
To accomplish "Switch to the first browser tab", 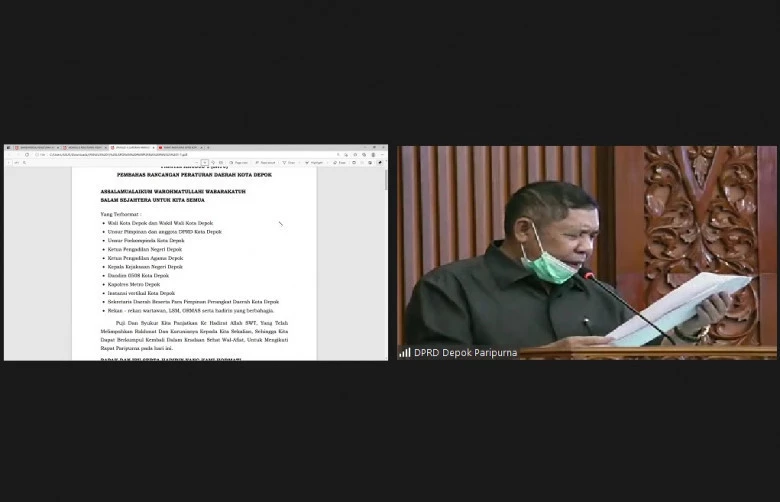I will [37, 147].
